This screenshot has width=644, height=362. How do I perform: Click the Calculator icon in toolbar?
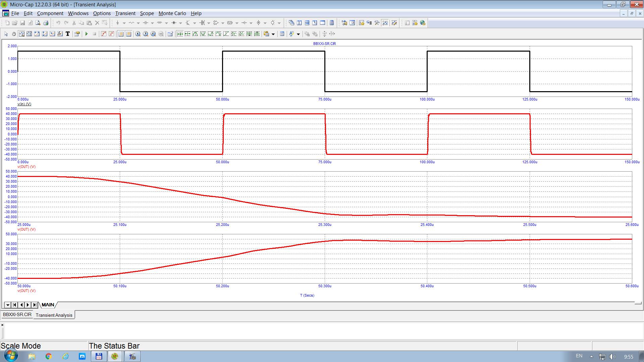click(x=332, y=23)
